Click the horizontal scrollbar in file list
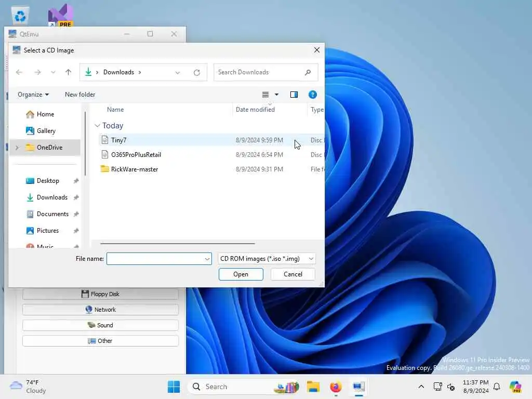Image resolution: width=532 pixels, height=399 pixels. coord(178,243)
